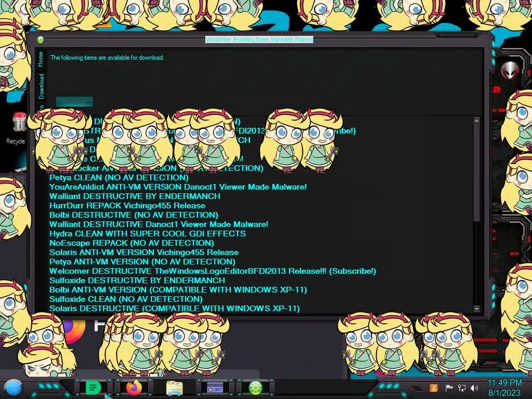Select "Hydra CLEAN WITH SUPER COOL GDI EFFECTS"

(148, 234)
